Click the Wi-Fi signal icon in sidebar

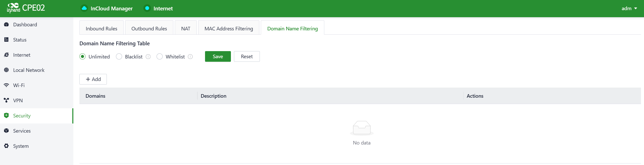pos(7,85)
